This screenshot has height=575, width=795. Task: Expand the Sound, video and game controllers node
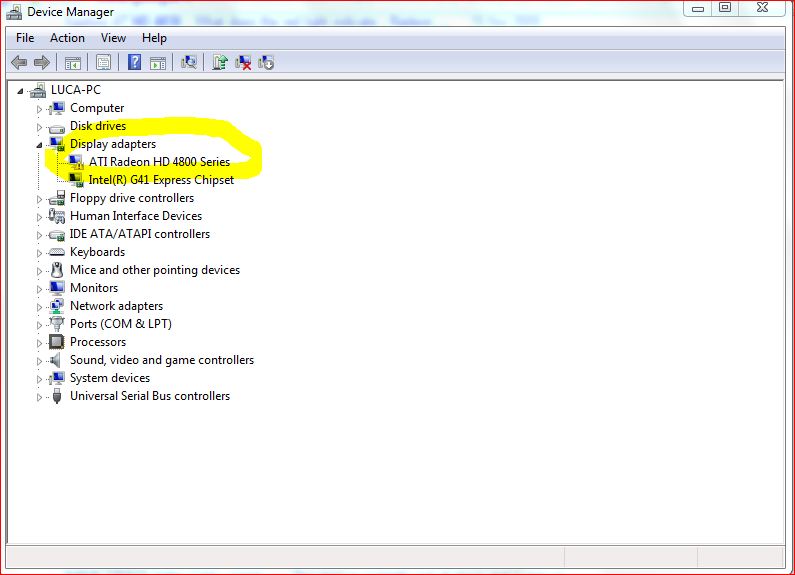click(40, 361)
